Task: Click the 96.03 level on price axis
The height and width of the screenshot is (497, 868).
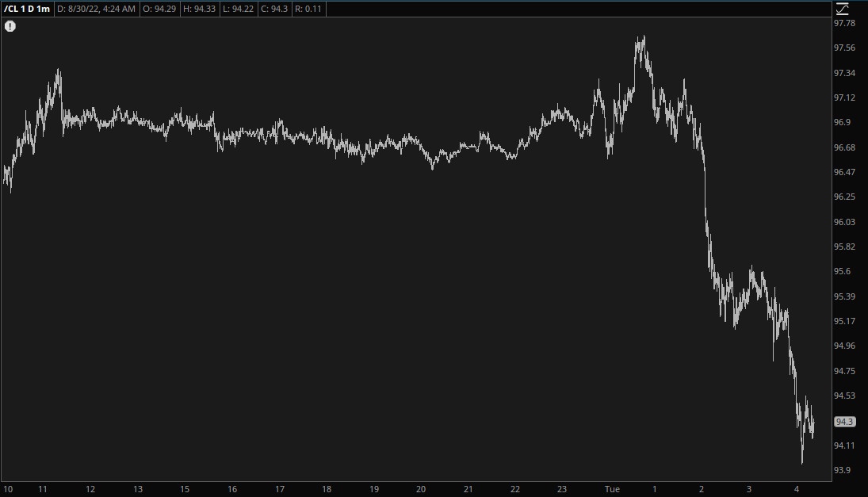Action: [844, 222]
